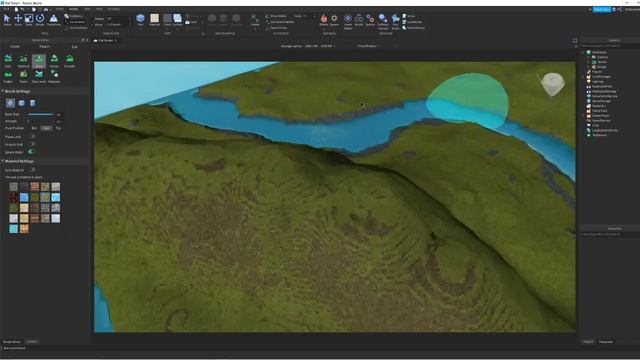Switch to the MODEL ribbon tab
Image resolution: width=640 pixels, height=360 pixels.
coord(73,9)
